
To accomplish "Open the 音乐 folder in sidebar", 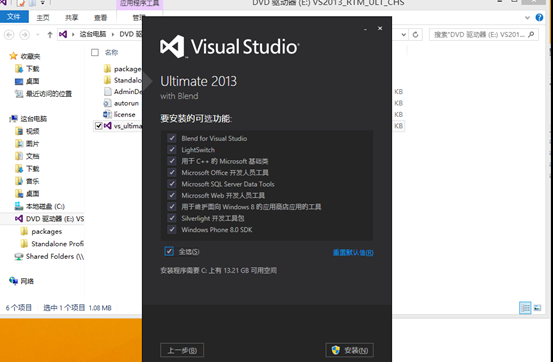I will click(x=32, y=181).
